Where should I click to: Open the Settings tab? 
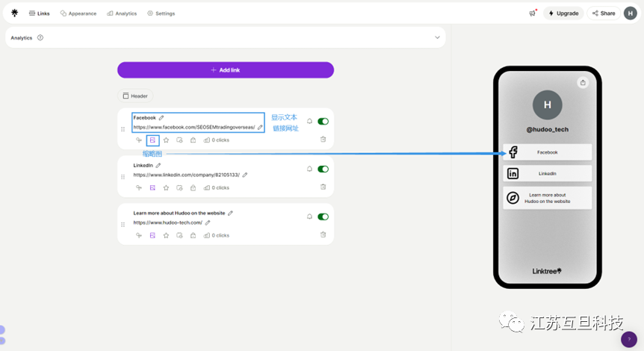[x=161, y=13]
